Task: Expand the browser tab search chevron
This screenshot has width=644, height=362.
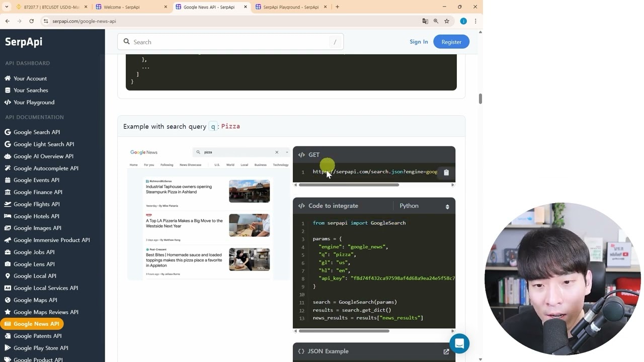Action: [7, 7]
